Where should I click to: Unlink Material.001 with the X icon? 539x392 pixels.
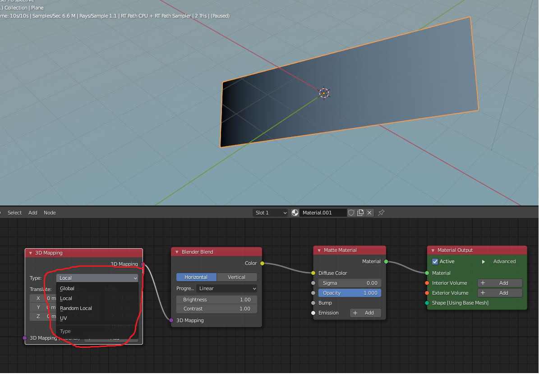369,213
